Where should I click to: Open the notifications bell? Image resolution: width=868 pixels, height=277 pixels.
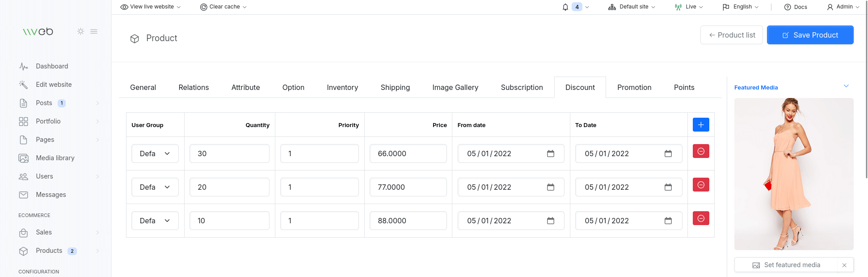click(x=565, y=7)
